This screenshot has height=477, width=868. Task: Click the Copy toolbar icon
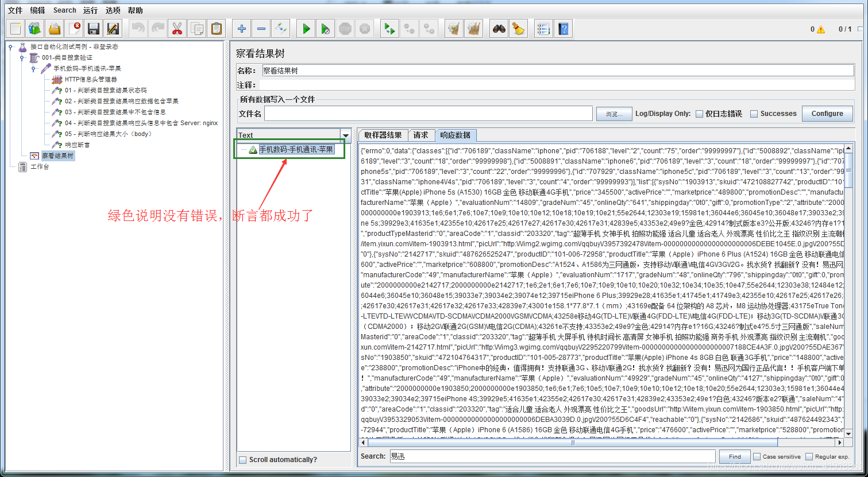196,28
